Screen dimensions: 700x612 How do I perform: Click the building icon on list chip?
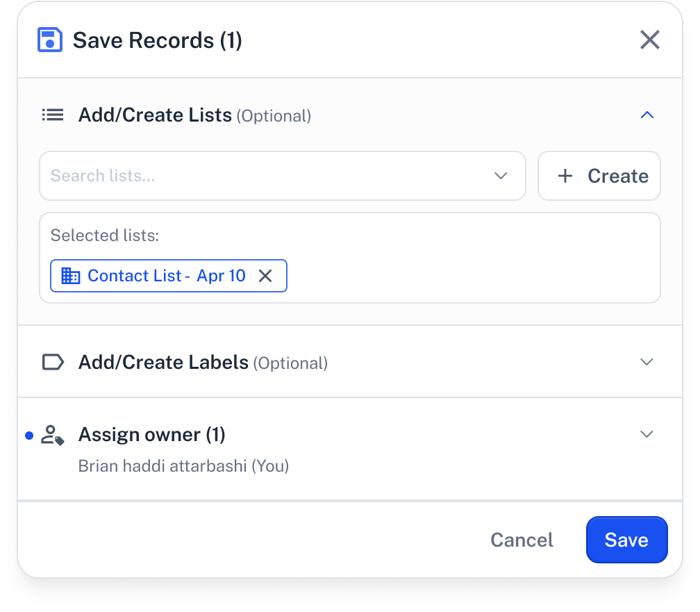[71, 276]
